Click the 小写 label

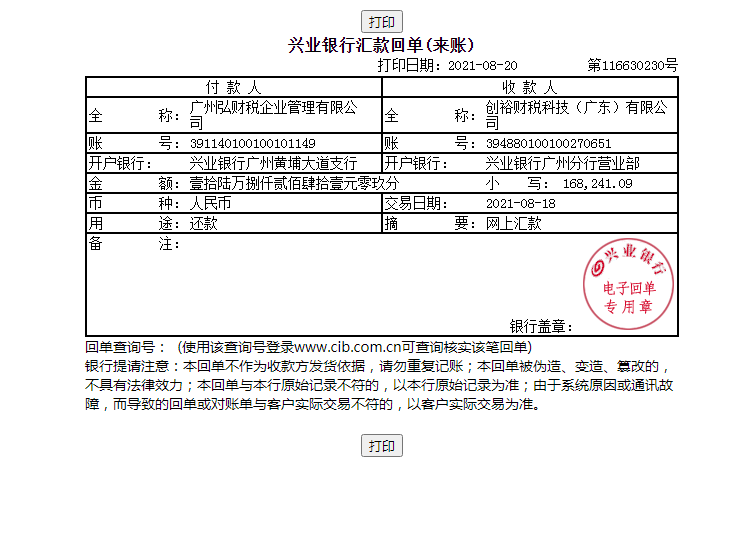517,183
